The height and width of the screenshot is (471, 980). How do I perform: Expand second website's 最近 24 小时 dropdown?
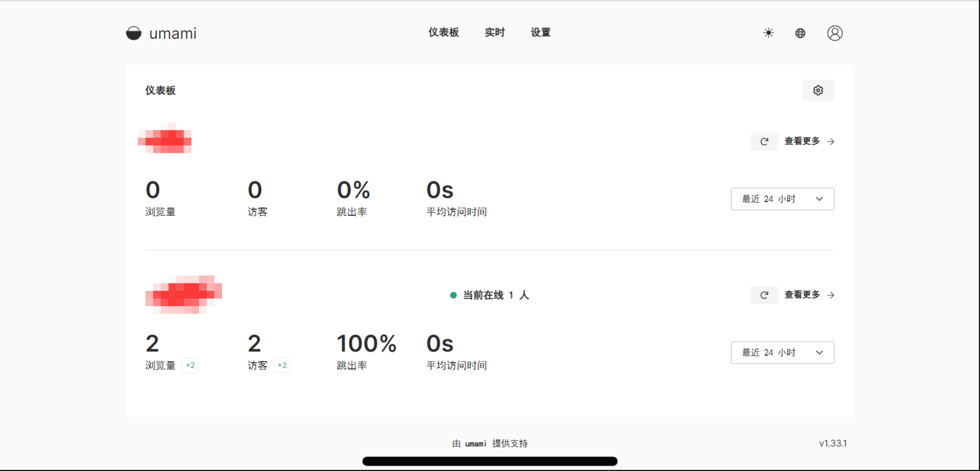[x=782, y=352]
